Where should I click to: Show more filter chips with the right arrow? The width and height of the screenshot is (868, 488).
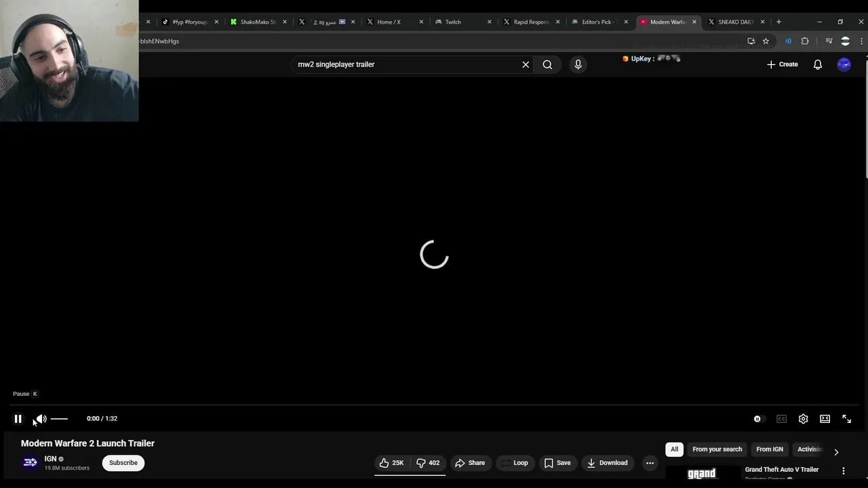tap(836, 451)
